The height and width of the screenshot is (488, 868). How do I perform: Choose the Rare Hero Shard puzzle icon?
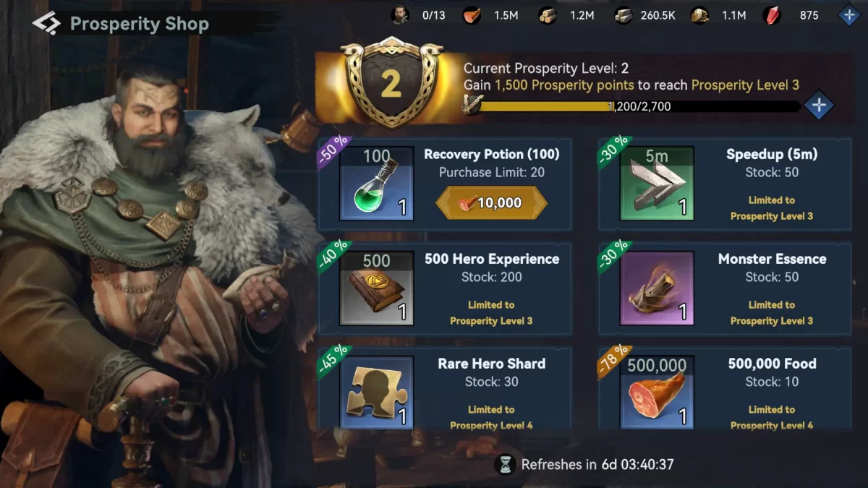coord(376,392)
